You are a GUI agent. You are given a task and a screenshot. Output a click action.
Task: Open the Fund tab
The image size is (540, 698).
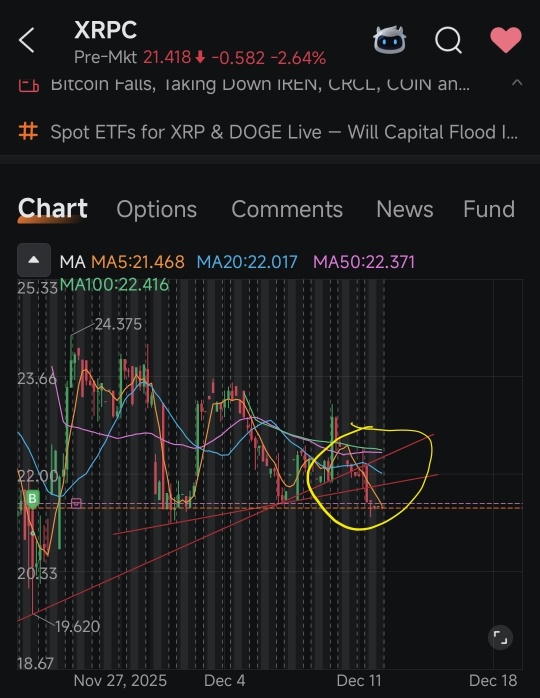489,209
